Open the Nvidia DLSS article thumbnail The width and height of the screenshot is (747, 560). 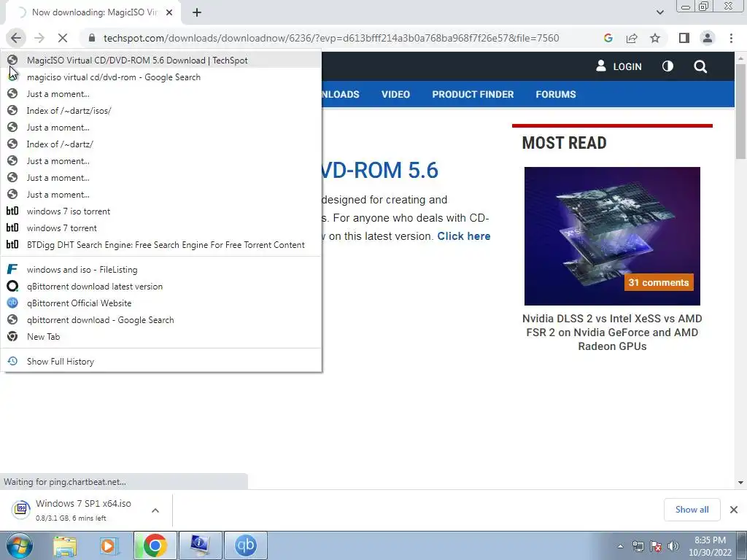(x=612, y=236)
